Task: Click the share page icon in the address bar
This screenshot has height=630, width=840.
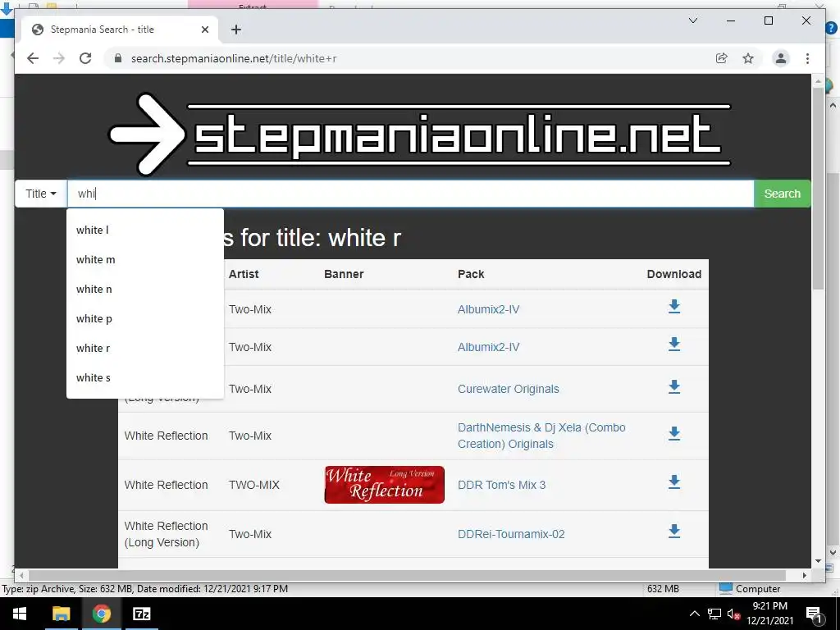Action: click(722, 58)
